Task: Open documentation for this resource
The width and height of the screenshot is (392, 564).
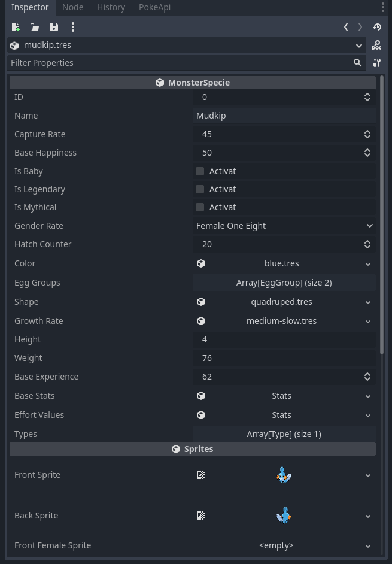Action: point(376,46)
